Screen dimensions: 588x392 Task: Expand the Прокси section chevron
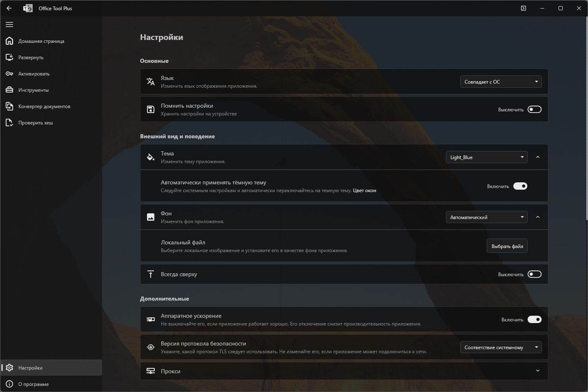click(537, 371)
